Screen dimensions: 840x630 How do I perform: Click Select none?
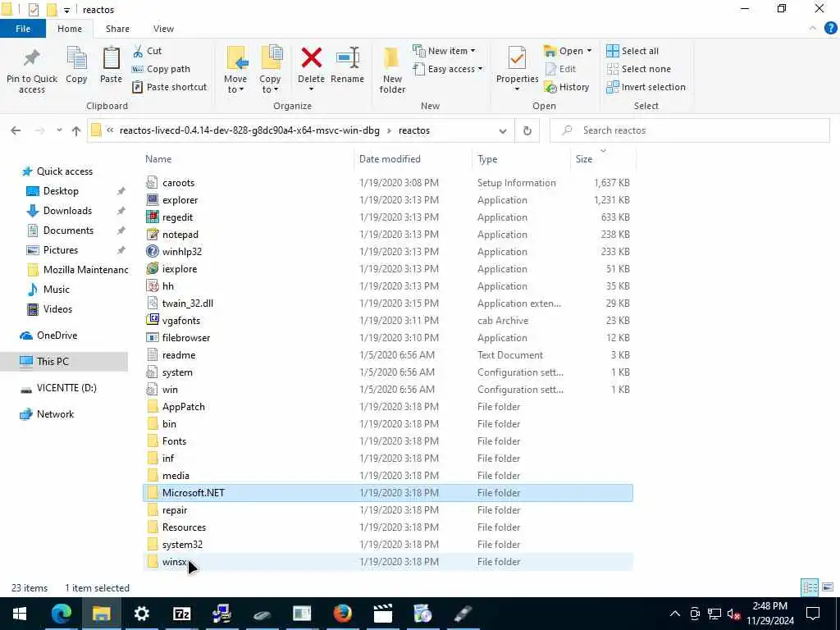638,69
